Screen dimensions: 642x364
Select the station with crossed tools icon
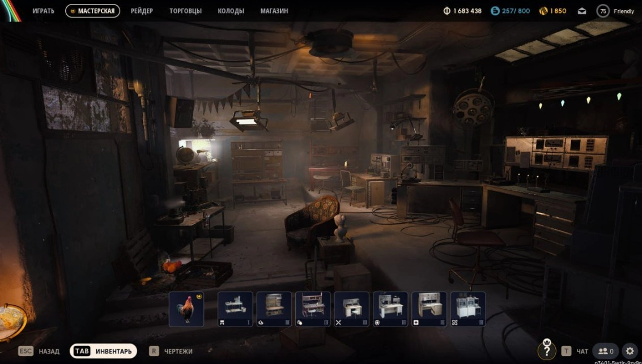(352, 309)
